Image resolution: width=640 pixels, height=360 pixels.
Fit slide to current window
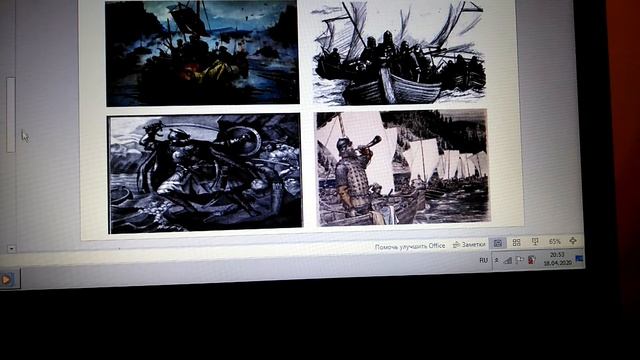pos(573,241)
